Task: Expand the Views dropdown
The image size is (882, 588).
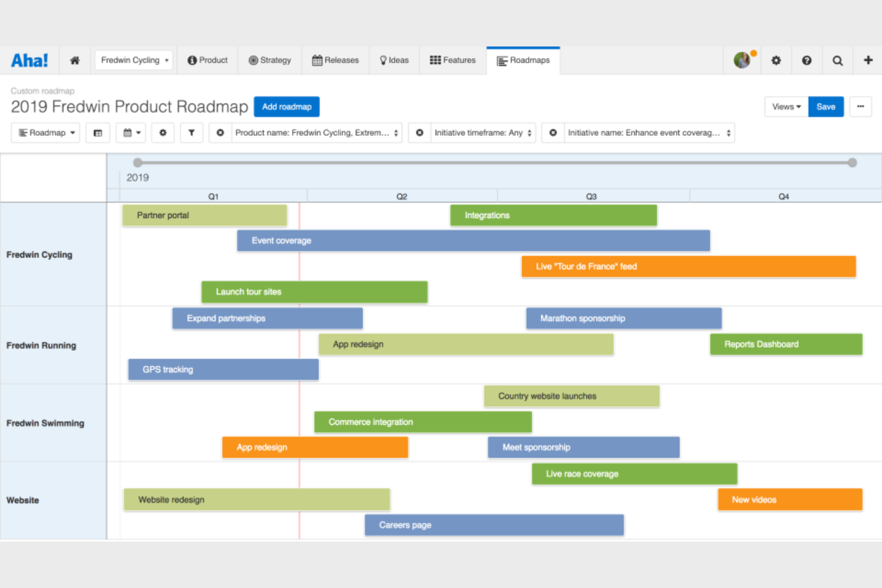Action: tap(787, 107)
